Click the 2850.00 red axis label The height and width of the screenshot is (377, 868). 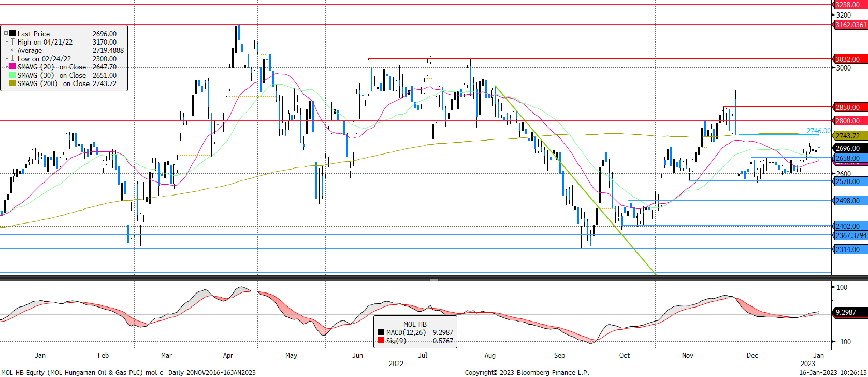pyautogui.click(x=849, y=107)
